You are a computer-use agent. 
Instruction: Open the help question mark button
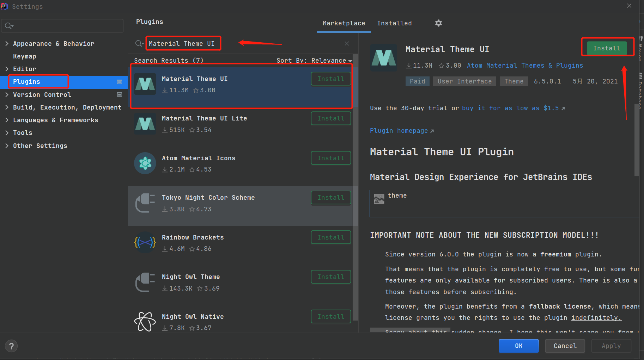tap(11, 346)
